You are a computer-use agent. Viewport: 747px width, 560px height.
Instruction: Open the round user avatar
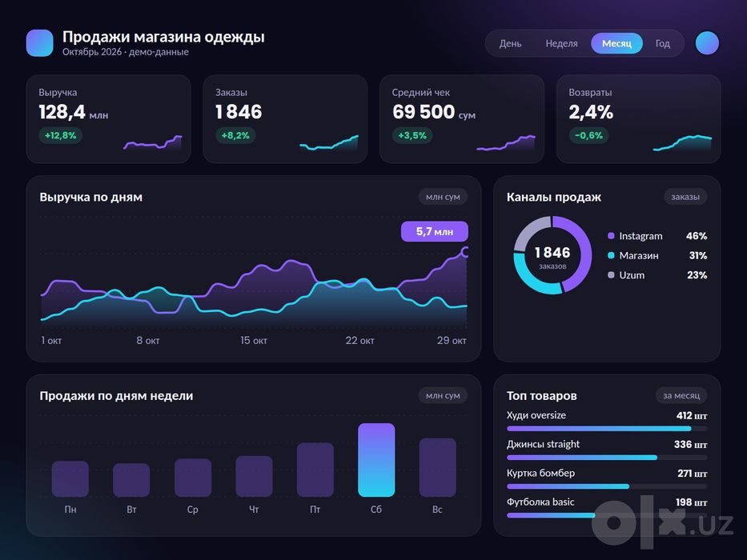[x=707, y=43]
